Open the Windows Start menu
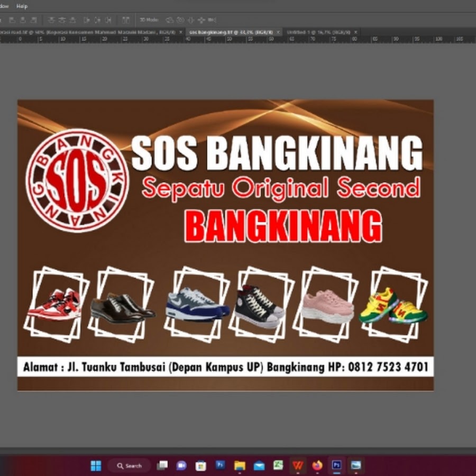This screenshot has height=476, width=476. pos(96,465)
